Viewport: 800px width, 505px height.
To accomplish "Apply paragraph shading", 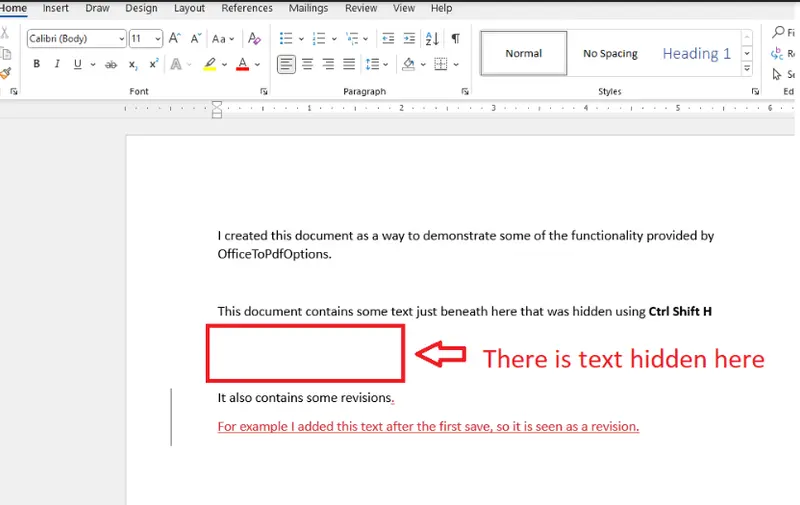I will pyautogui.click(x=408, y=64).
